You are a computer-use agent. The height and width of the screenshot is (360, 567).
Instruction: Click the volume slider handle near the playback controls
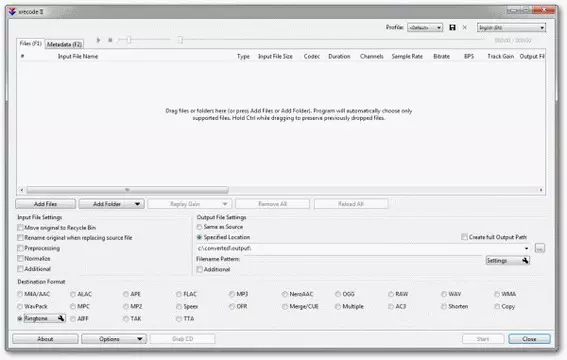point(129,40)
